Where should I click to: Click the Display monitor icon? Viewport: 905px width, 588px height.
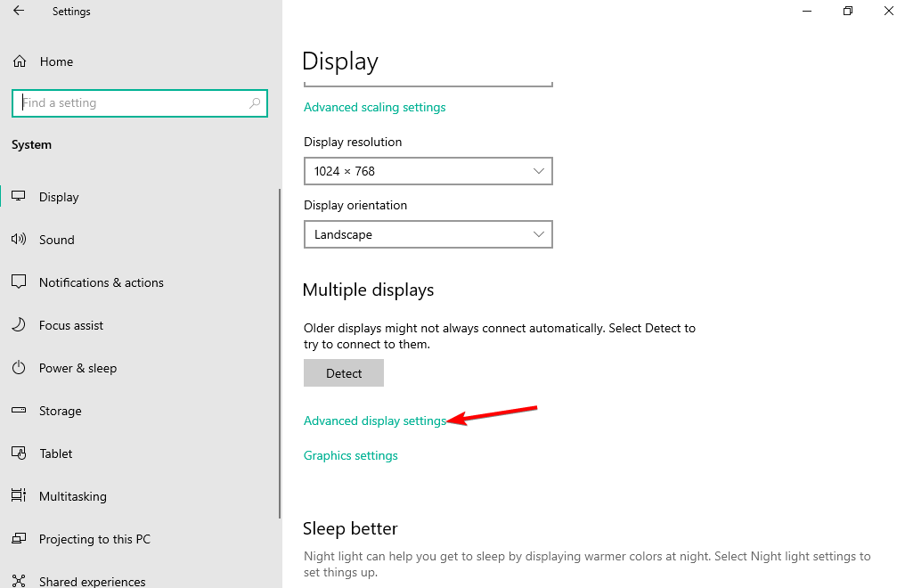19,196
